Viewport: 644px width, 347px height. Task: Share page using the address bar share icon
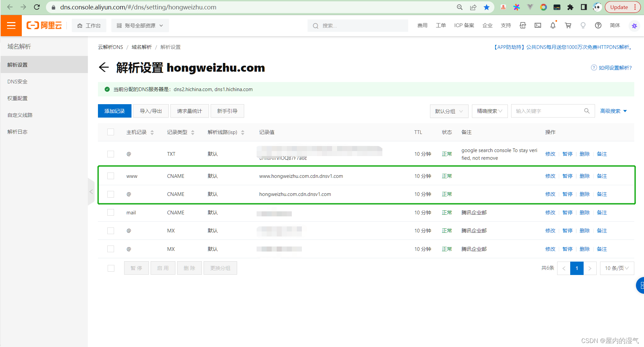point(473,7)
